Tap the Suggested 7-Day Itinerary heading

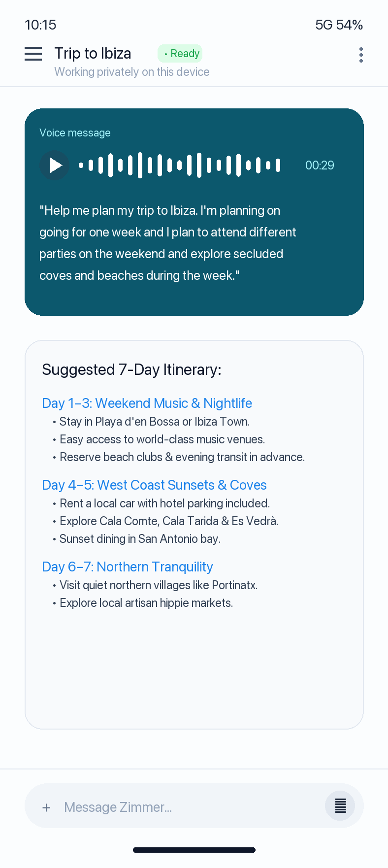131,369
